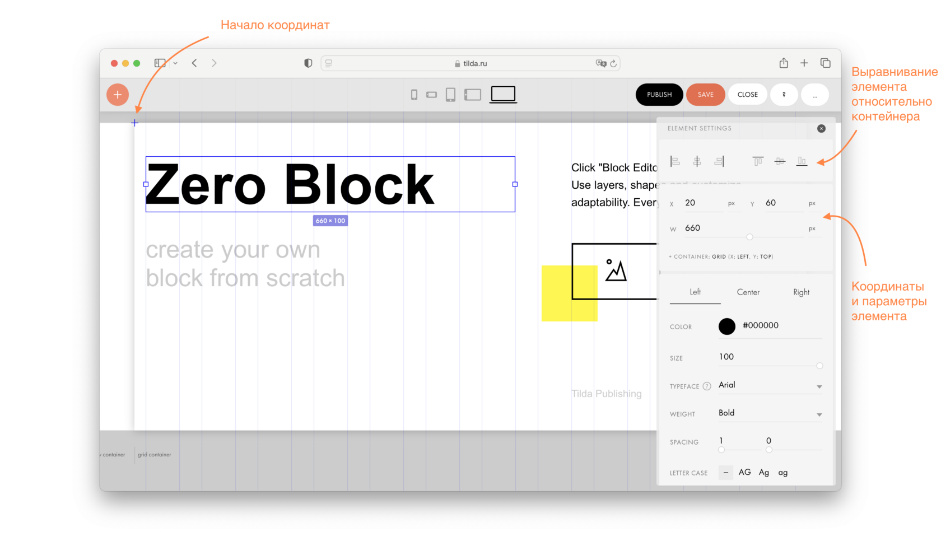Viewport: 941px width, 560px height.
Task: Disable letter case with the dash option
Action: coord(725,472)
